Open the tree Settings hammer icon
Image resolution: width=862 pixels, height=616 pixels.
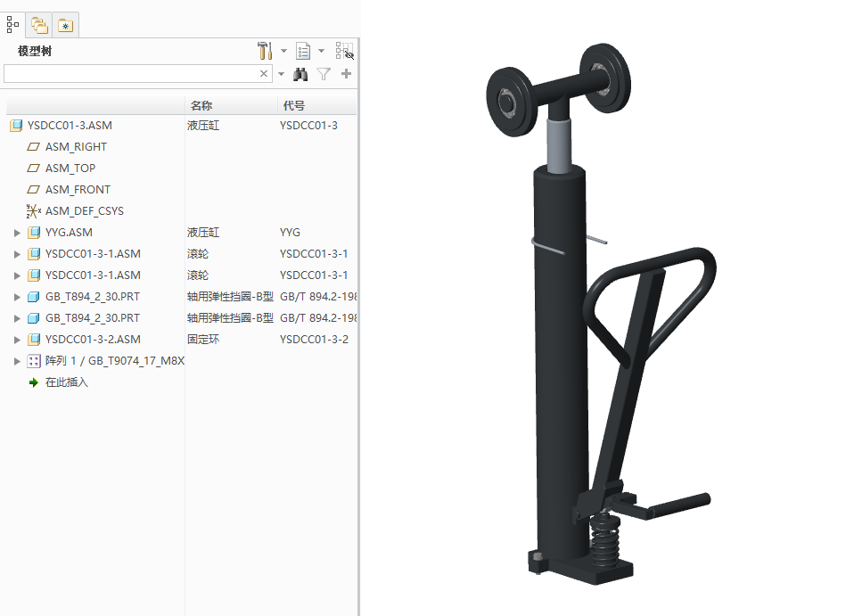coord(265,51)
